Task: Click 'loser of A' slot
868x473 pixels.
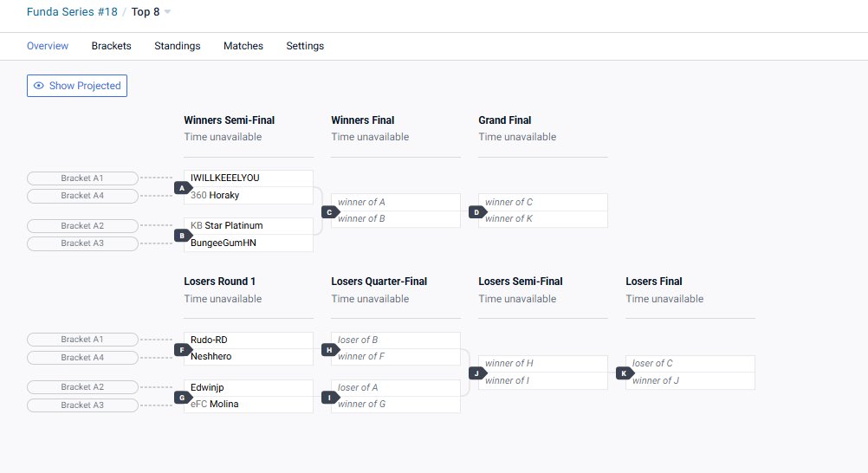Action: click(396, 388)
